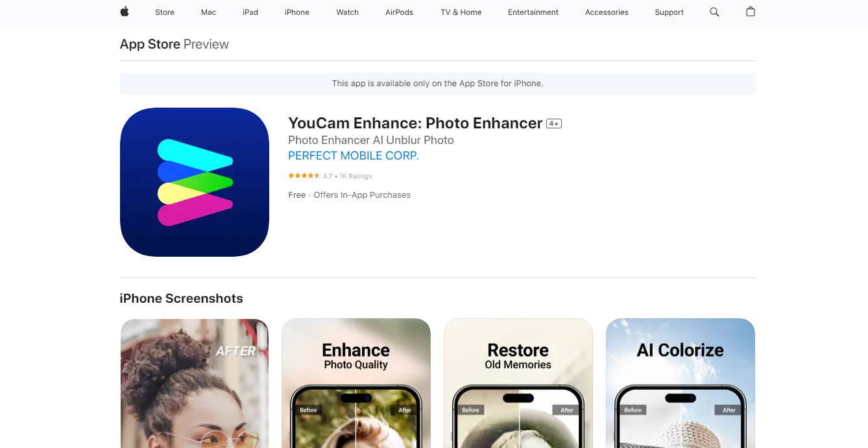Click the 4+ age rating badge
Image resolution: width=868 pixels, height=448 pixels.
click(554, 123)
